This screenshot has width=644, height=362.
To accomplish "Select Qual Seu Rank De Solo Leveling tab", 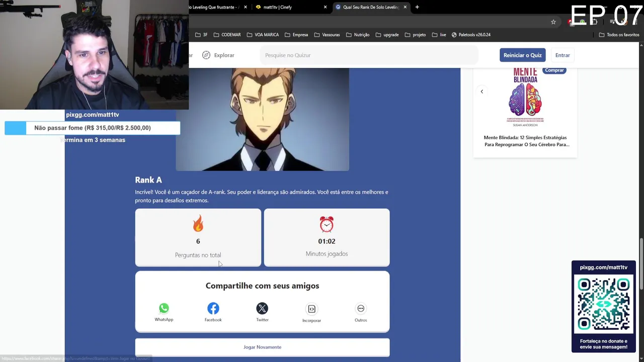I will (x=371, y=7).
